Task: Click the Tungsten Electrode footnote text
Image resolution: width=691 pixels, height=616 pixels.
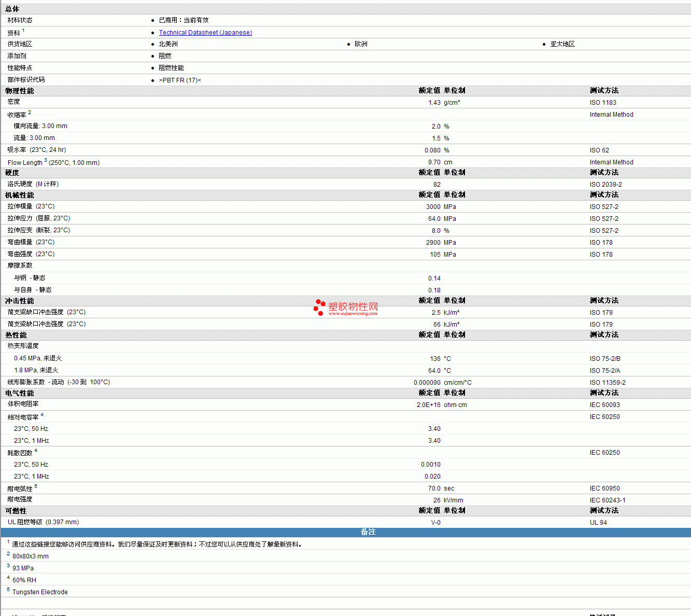Action: point(40,592)
